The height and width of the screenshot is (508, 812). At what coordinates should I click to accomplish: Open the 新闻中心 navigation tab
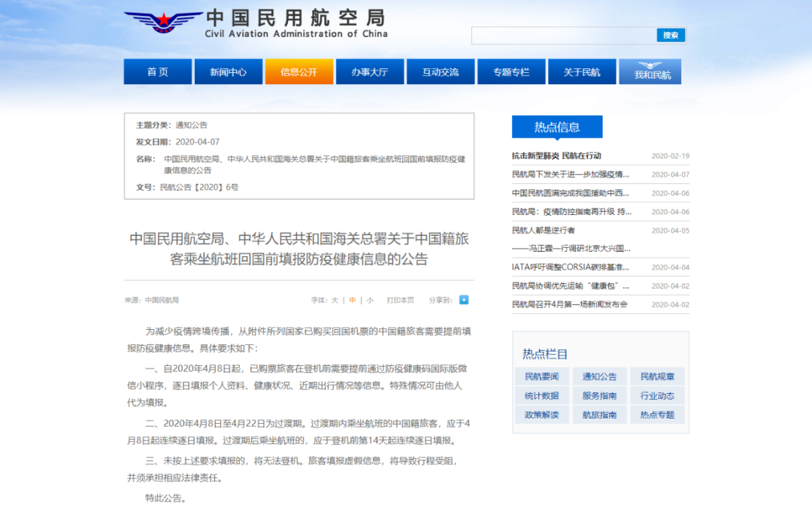pyautogui.click(x=228, y=72)
